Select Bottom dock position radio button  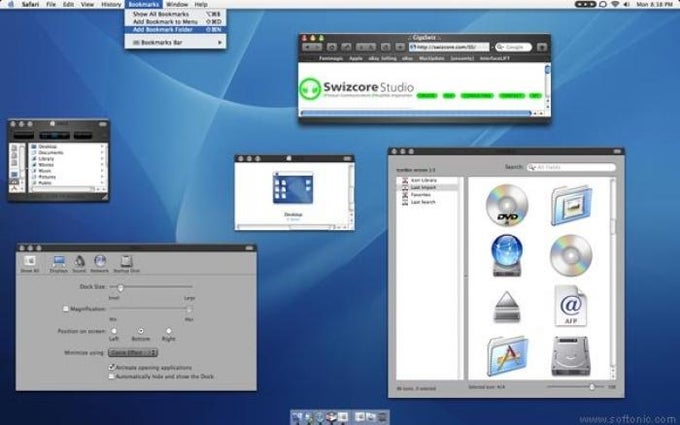[x=141, y=331]
